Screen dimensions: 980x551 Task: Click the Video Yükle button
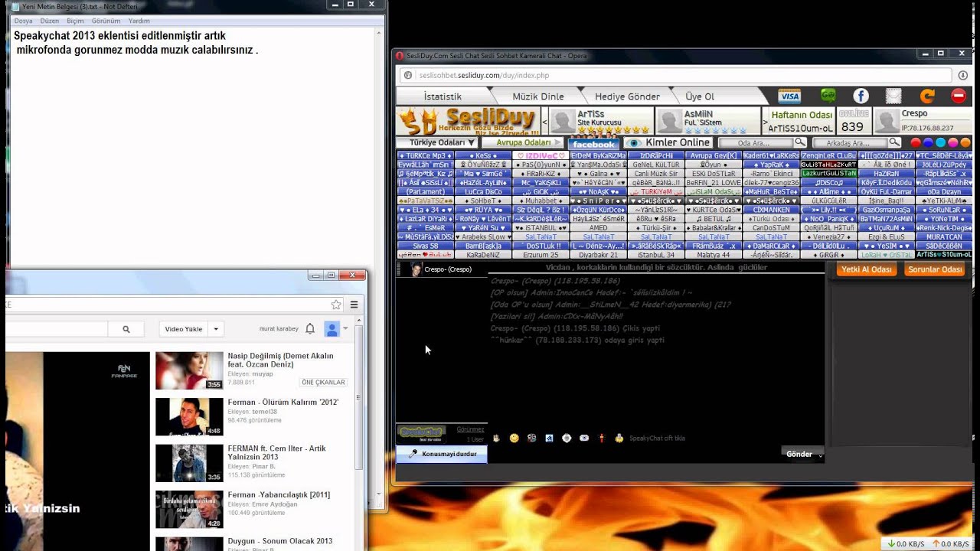pos(184,329)
